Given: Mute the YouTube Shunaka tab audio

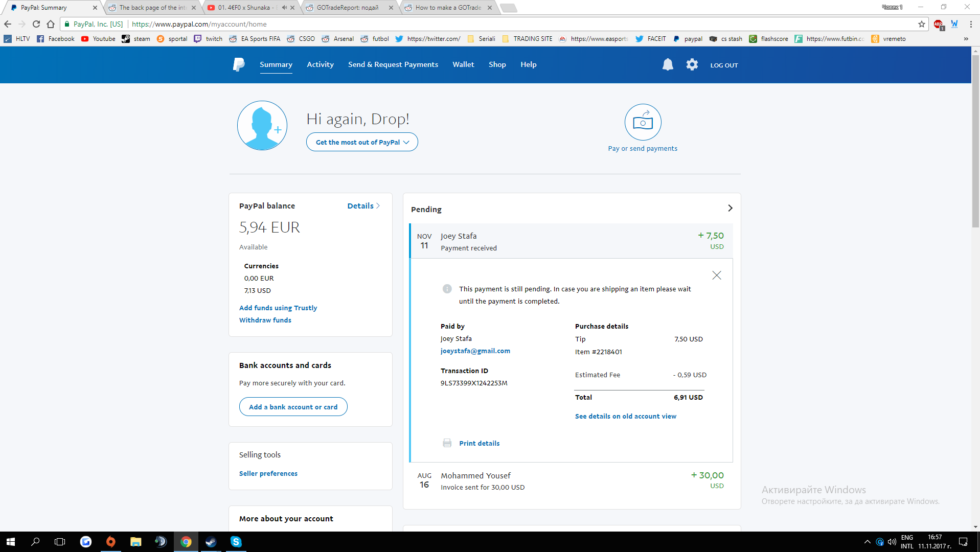Looking at the screenshot, I should [x=284, y=8].
